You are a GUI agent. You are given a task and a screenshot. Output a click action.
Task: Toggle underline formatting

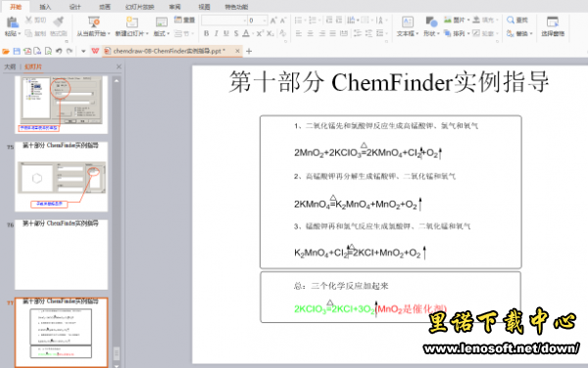(x=226, y=33)
